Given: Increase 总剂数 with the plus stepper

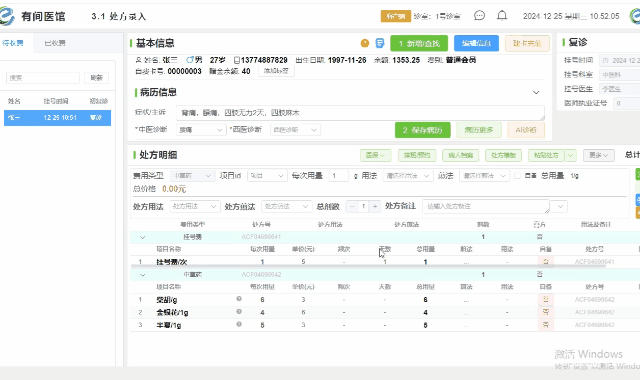Looking at the screenshot, I should coord(375,207).
